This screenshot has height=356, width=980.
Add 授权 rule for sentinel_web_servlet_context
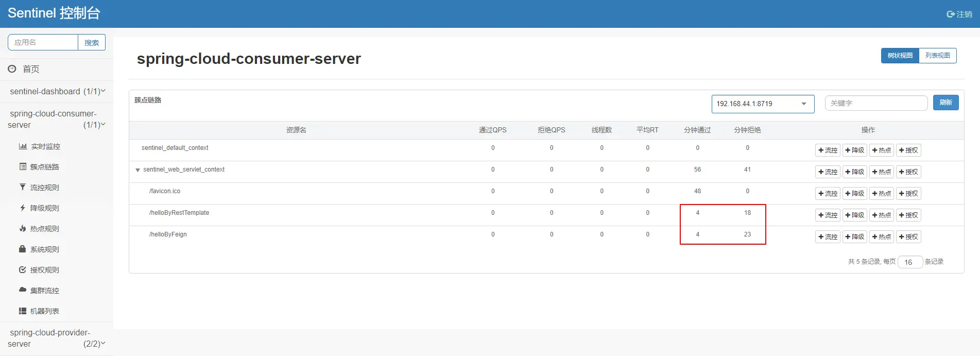point(908,172)
